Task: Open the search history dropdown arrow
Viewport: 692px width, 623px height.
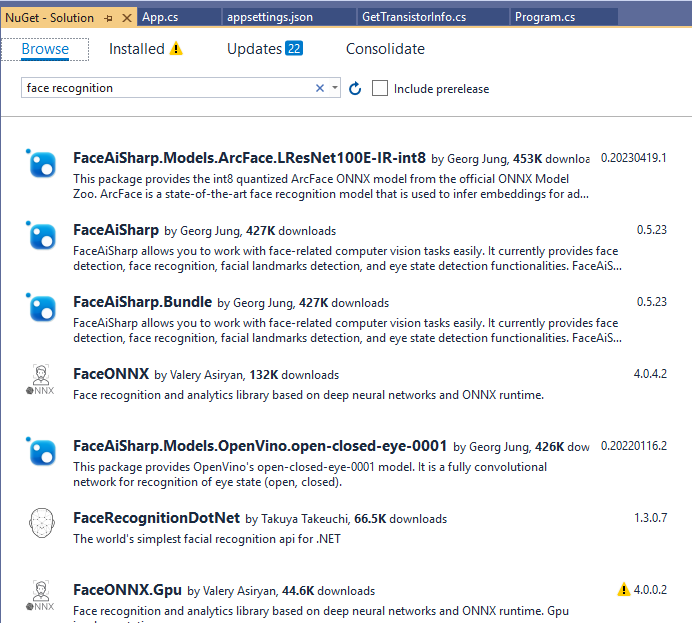Action: click(335, 88)
